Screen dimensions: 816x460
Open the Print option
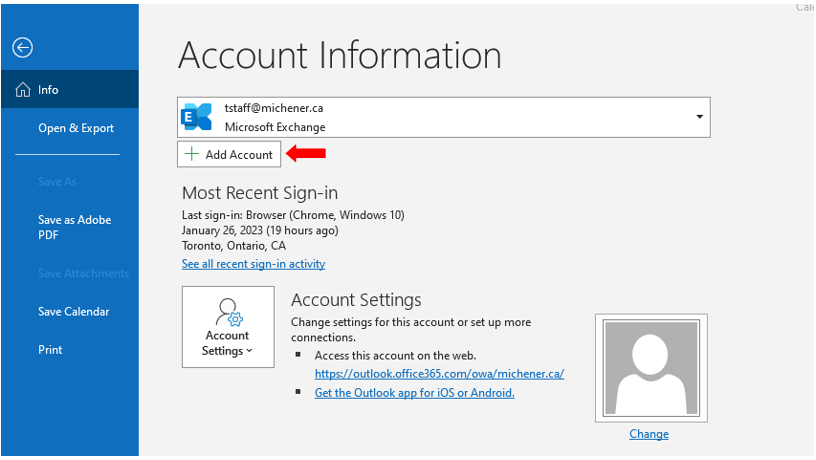pos(50,350)
